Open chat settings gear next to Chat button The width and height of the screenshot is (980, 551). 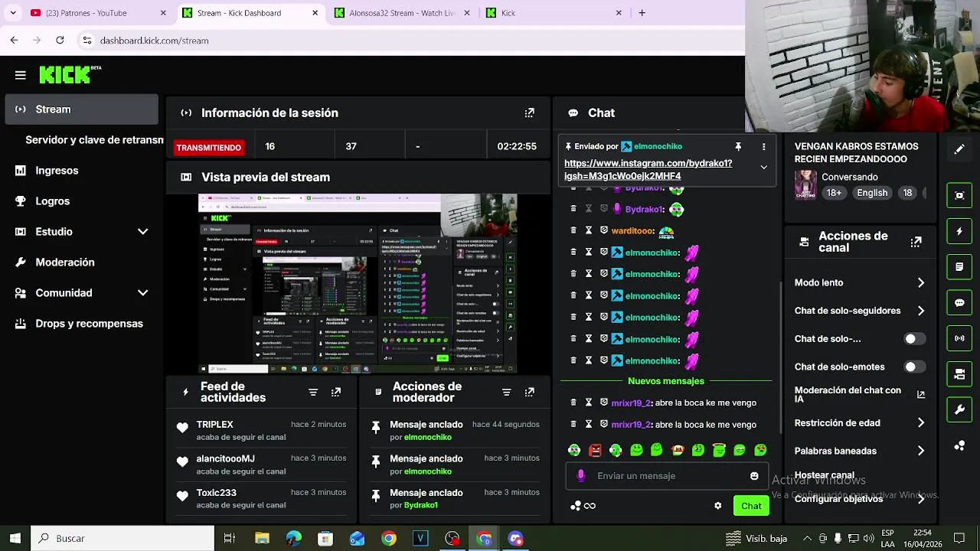pyautogui.click(x=718, y=506)
